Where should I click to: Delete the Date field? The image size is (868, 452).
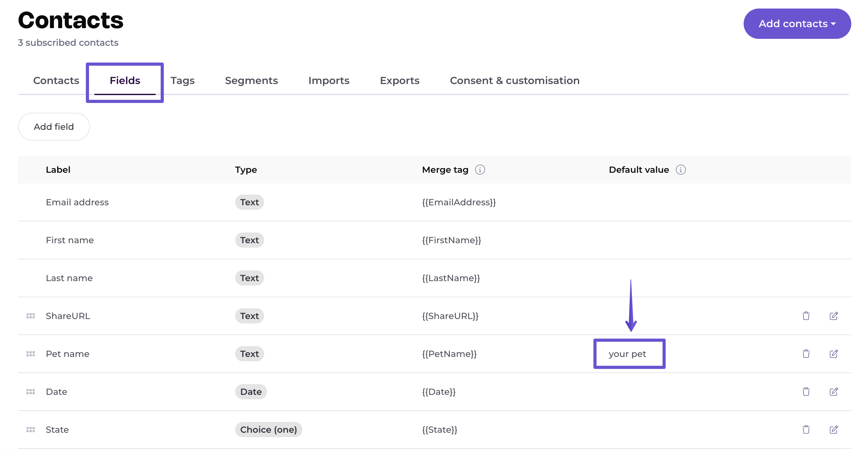[806, 391]
